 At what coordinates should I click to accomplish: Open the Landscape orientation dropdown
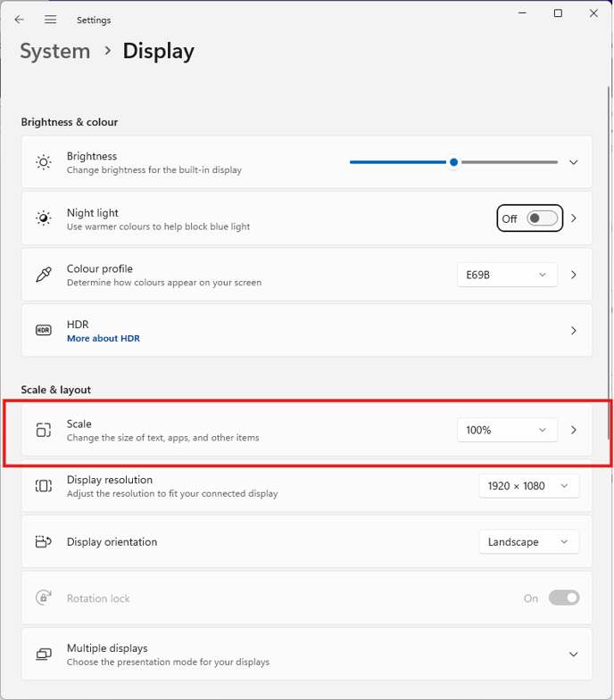pos(528,542)
